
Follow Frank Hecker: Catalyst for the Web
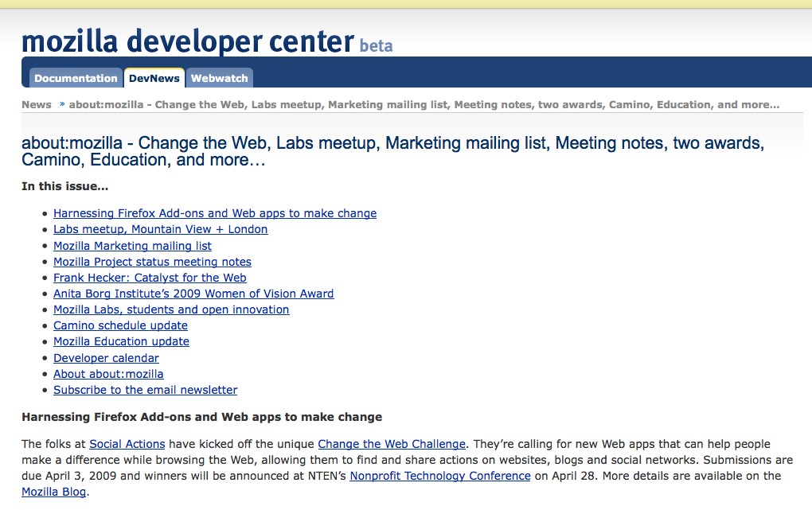coord(150,278)
